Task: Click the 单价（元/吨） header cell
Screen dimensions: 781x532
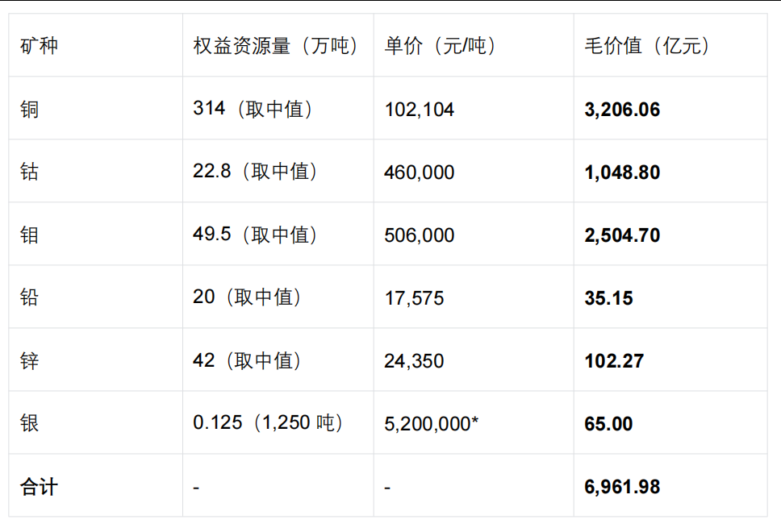Action: pyautogui.click(x=441, y=46)
